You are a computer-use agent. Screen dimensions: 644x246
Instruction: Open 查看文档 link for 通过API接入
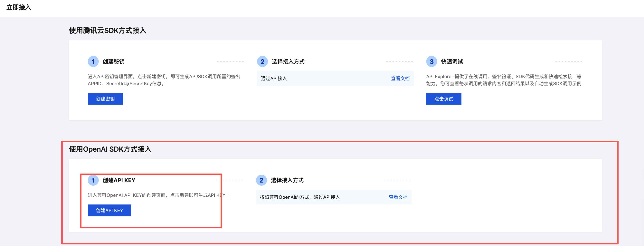pyautogui.click(x=400, y=79)
